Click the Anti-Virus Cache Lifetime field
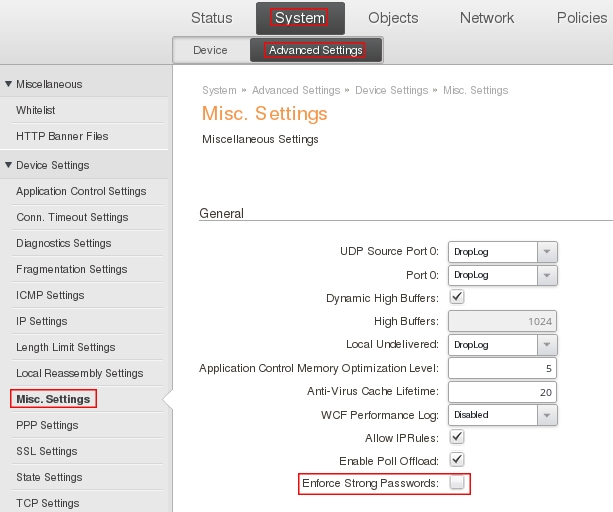 tap(502, 392)
